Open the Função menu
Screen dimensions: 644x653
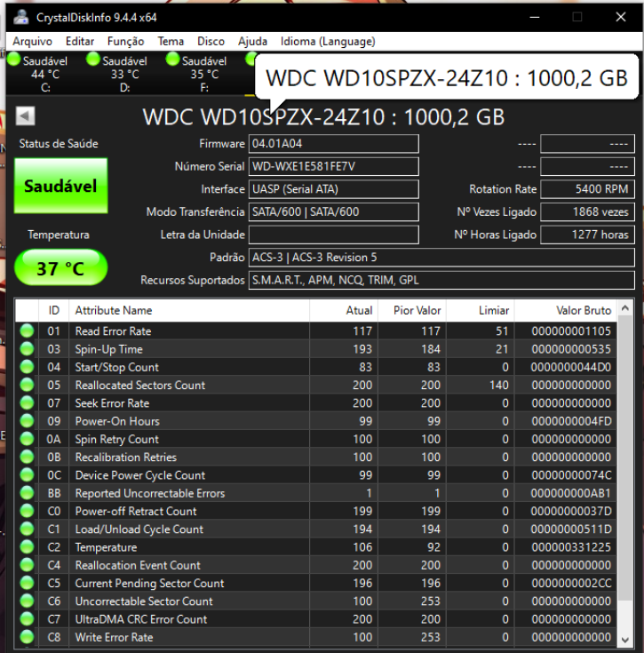[125, 41]
